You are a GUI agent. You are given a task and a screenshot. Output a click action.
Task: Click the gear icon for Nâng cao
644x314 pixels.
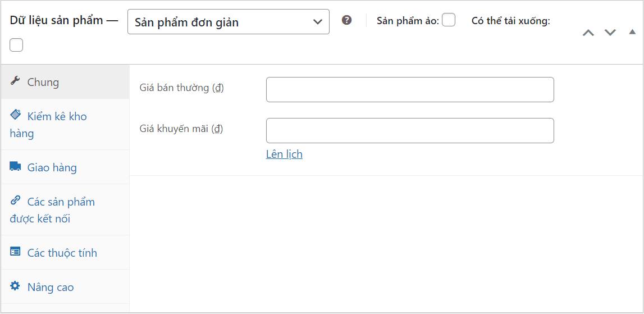pos(15,286)
